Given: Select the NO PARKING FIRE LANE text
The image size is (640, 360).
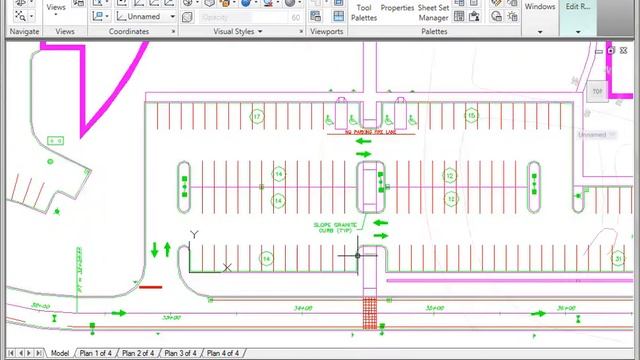Looking at the screenshot, I should (x=371, y=132).
